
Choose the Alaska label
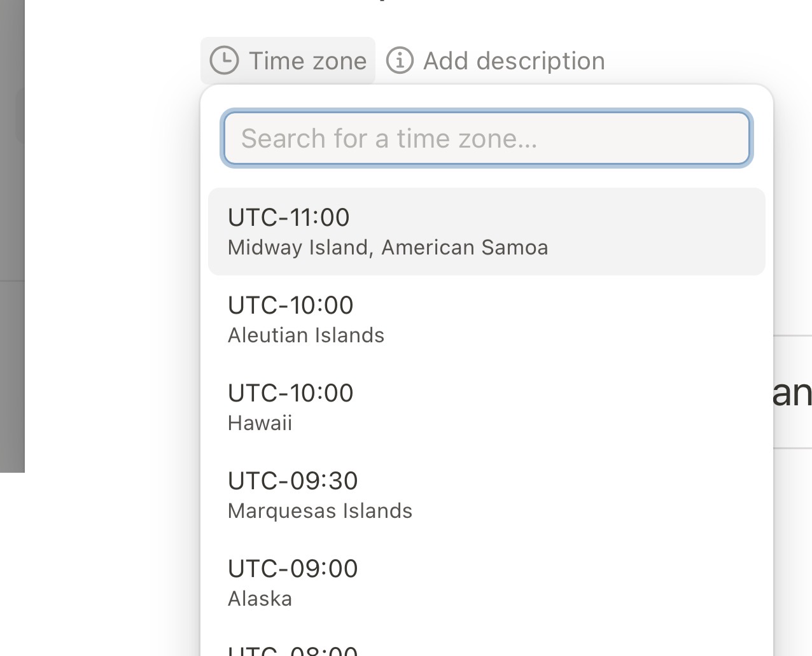[x=260, y=599]
